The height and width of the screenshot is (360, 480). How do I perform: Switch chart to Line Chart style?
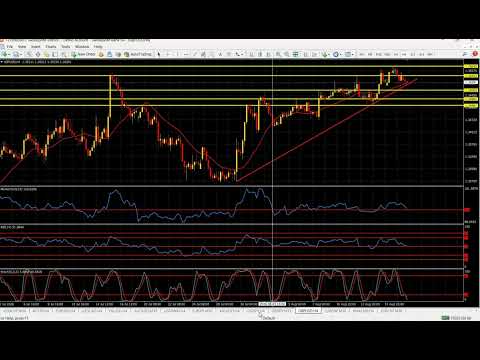[269, 54]
